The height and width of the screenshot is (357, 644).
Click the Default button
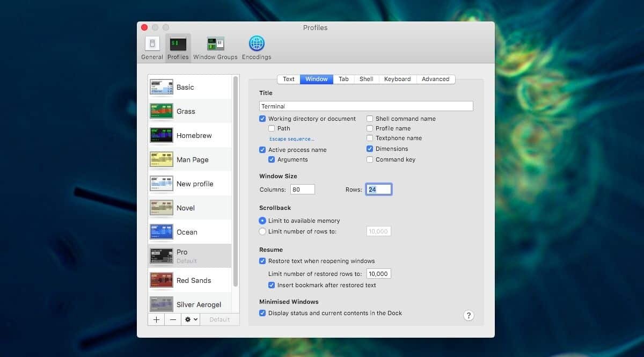(x=220, y=319)
